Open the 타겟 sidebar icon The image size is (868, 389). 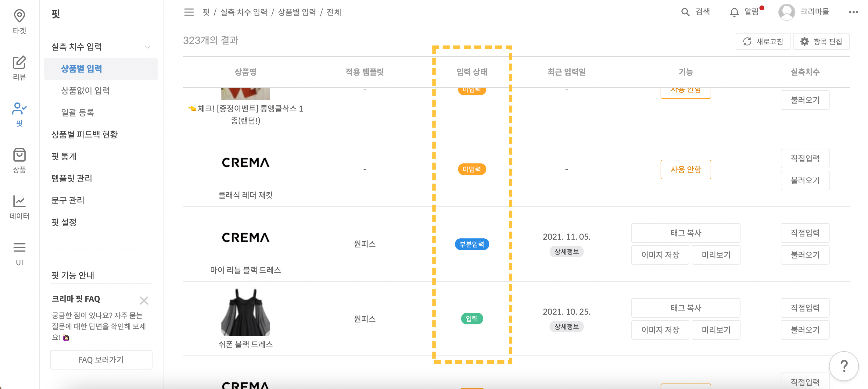coord(19,21)
